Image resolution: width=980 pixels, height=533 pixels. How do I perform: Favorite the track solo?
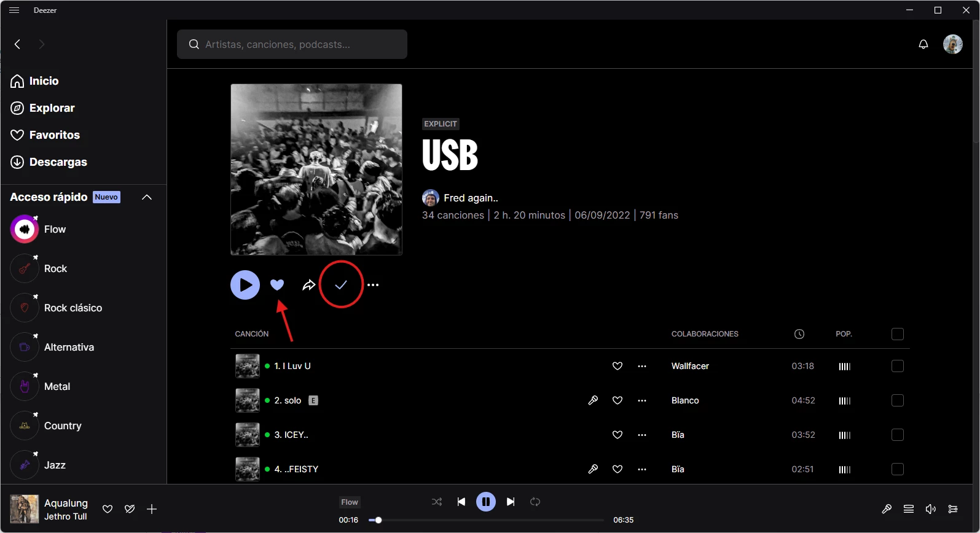[617, 400]
